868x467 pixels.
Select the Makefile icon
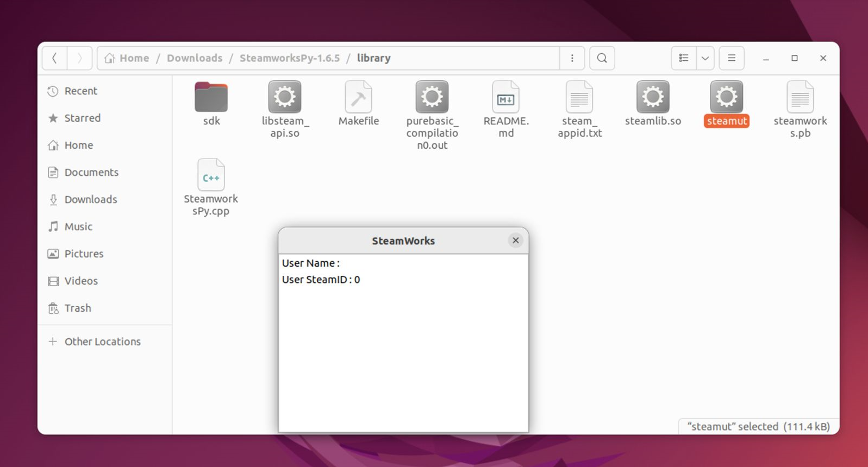pos(358,97)
